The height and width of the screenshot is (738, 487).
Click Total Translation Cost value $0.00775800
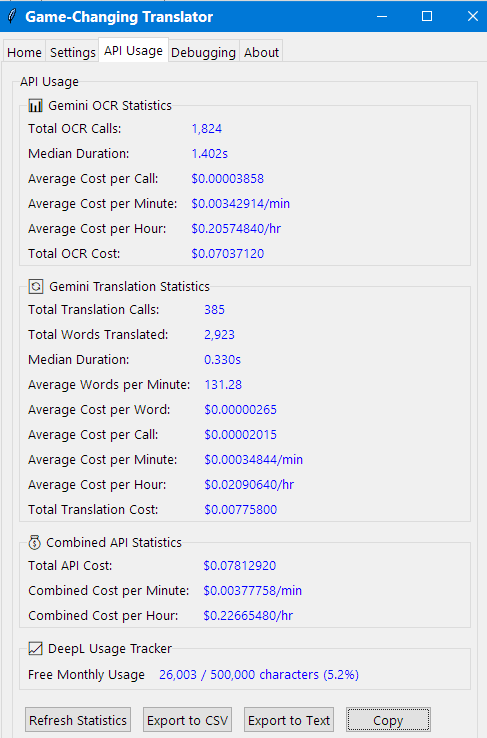tap(240, 509)
